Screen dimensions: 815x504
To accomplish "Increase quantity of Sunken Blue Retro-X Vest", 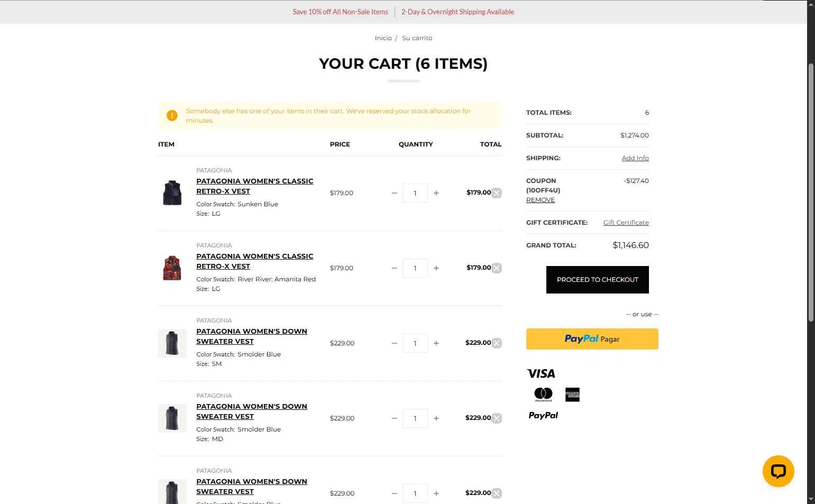I will click(436, 193).
